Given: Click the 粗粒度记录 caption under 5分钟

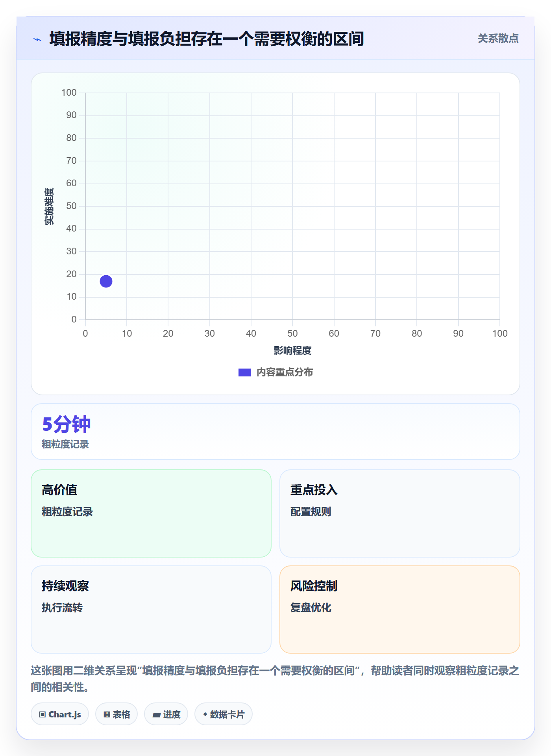Looking at the screenshot, I should pos(65,444).
